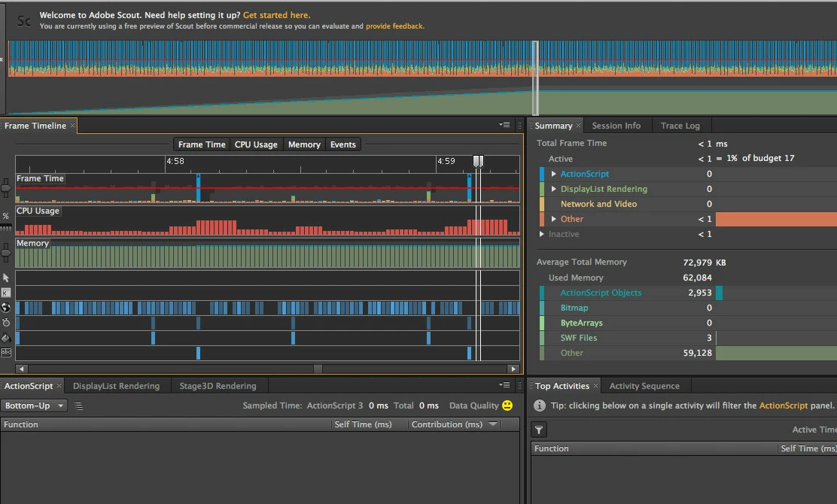Screen dimensions: 837x504
Task: Click the Memory vertical zoom slider
Action: [x=6, y=253]
